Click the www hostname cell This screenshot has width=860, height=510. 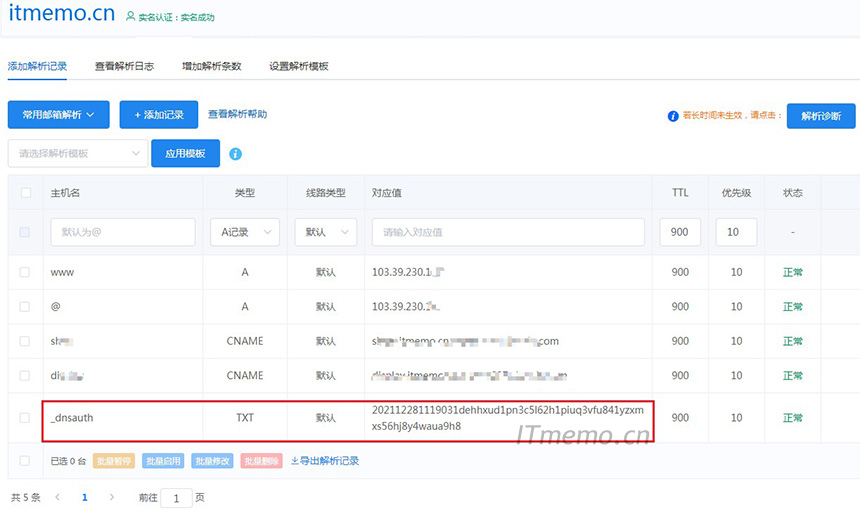click(x=62, y=273)
